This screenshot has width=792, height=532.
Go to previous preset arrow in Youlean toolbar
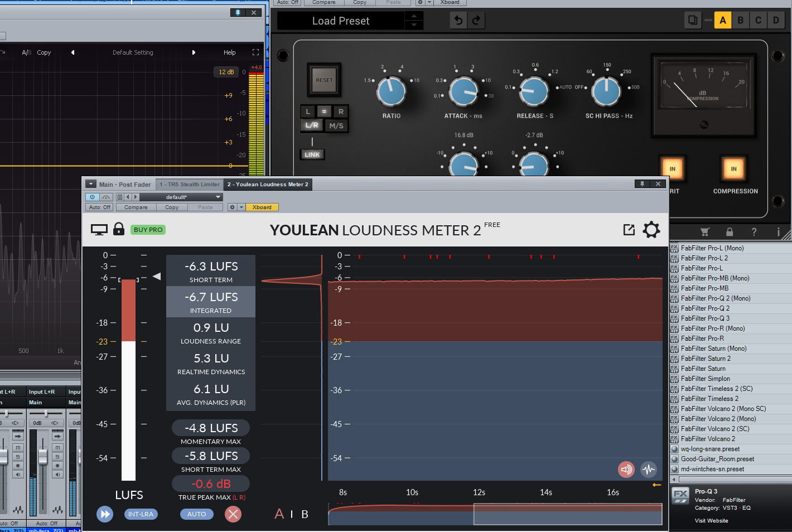pyautogui.click(x=128, y=197)
